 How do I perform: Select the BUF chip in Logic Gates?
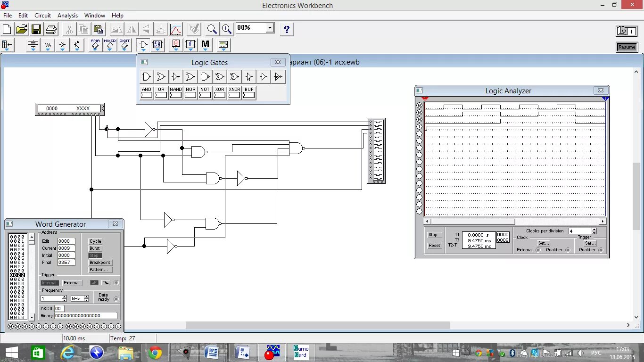click(x=249, y=93)
